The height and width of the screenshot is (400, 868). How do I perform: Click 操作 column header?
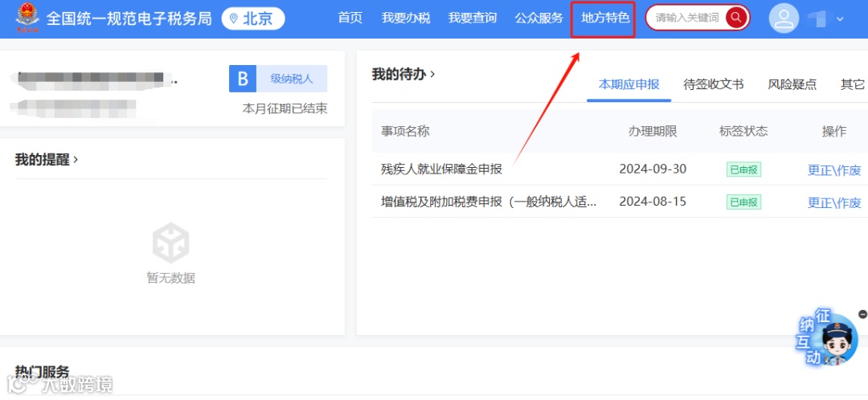[834, 131]
